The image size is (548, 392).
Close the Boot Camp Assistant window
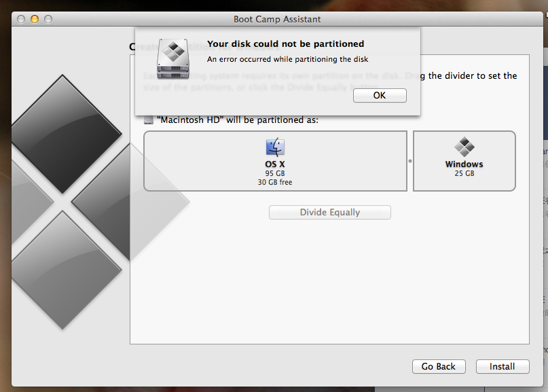[21, 19]
